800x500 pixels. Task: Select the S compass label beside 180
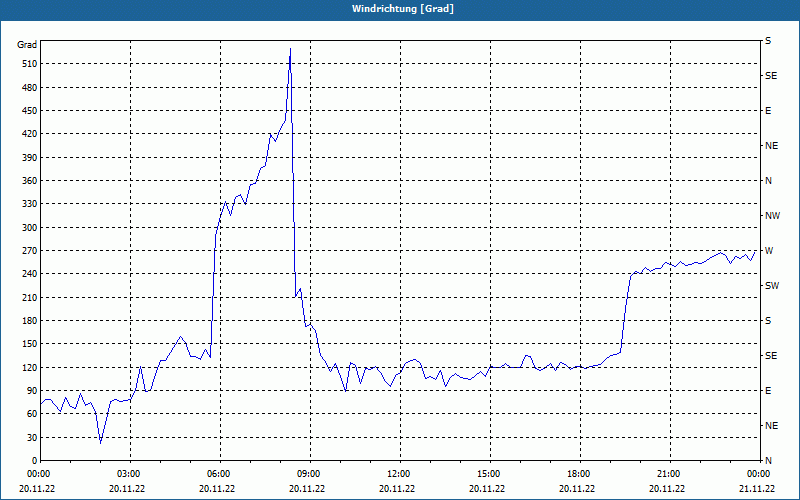(x=768, y=321)
